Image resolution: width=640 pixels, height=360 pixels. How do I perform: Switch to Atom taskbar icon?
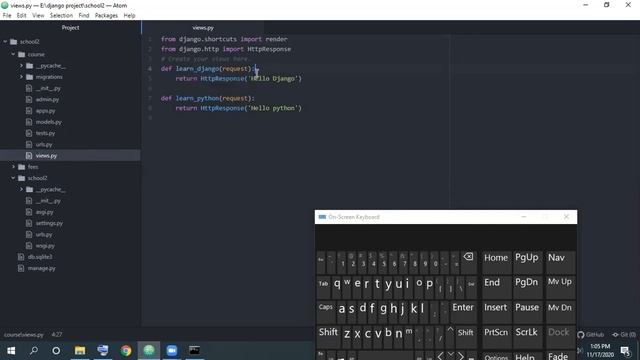click(x=149, y=350)
